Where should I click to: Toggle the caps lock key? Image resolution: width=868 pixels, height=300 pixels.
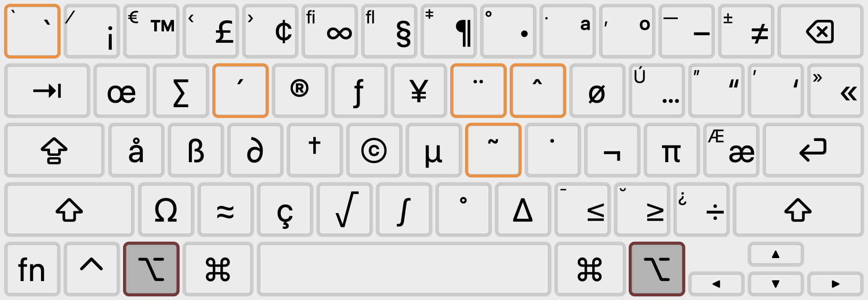coord(55,150)
